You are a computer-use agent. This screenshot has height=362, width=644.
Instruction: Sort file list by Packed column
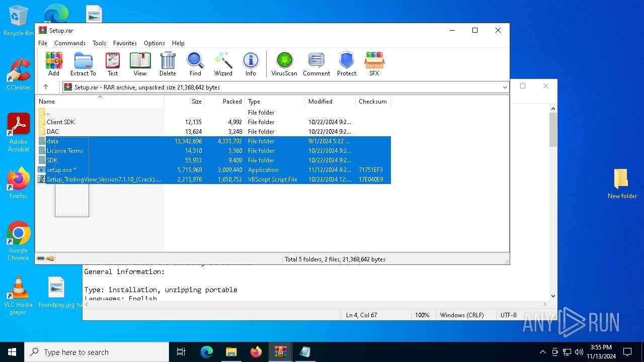[225, 101]
